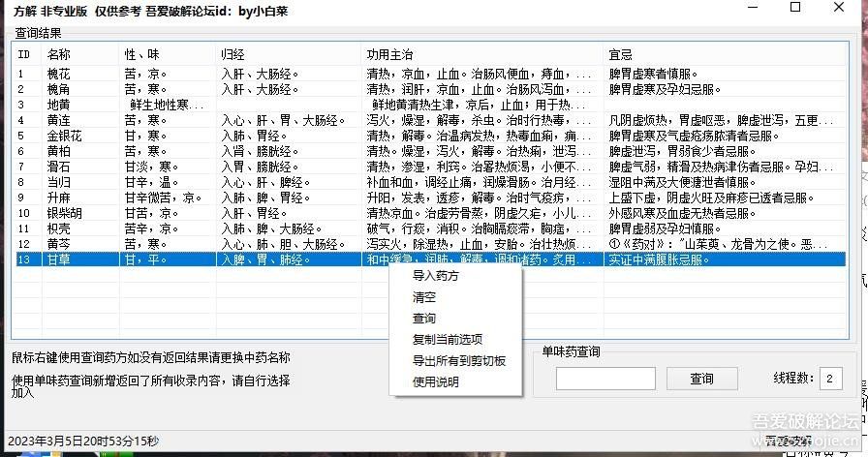868x457 pixels.
Task: Select the 黄芩 row name
Action: click(59, 244)
